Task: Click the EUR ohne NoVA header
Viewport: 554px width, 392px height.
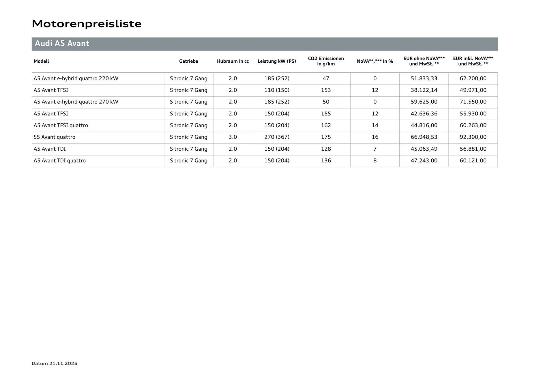Action: [424, 61]
